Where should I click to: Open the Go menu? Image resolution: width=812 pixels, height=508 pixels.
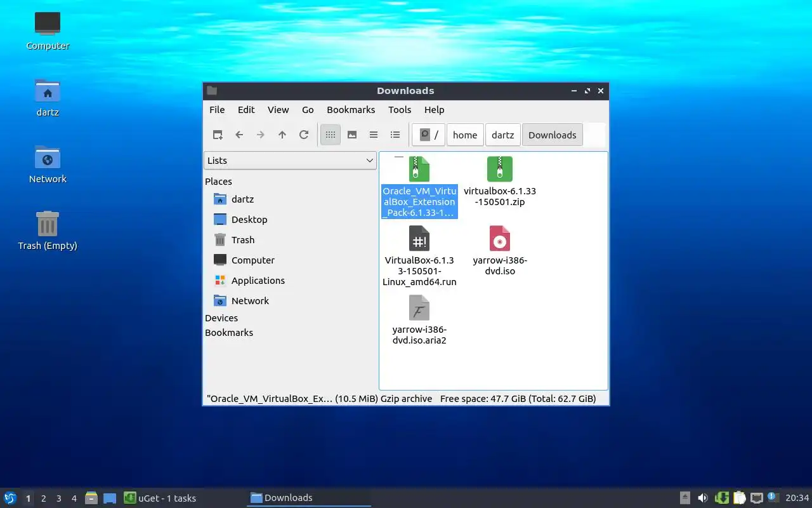coord(308,110)
